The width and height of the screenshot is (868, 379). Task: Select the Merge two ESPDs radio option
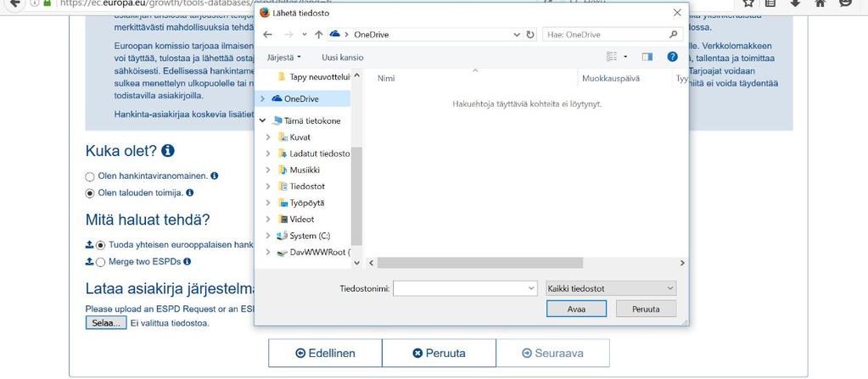[100, 262]
